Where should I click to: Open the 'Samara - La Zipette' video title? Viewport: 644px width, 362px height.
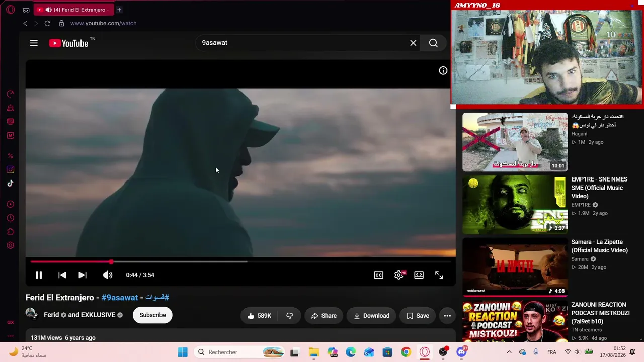pos(599,246)
